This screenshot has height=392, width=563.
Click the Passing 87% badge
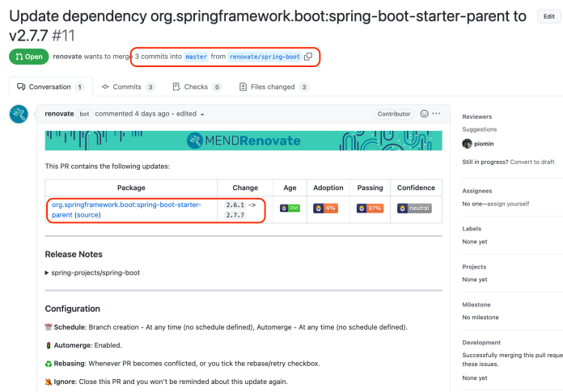click(x=370, y=208)
